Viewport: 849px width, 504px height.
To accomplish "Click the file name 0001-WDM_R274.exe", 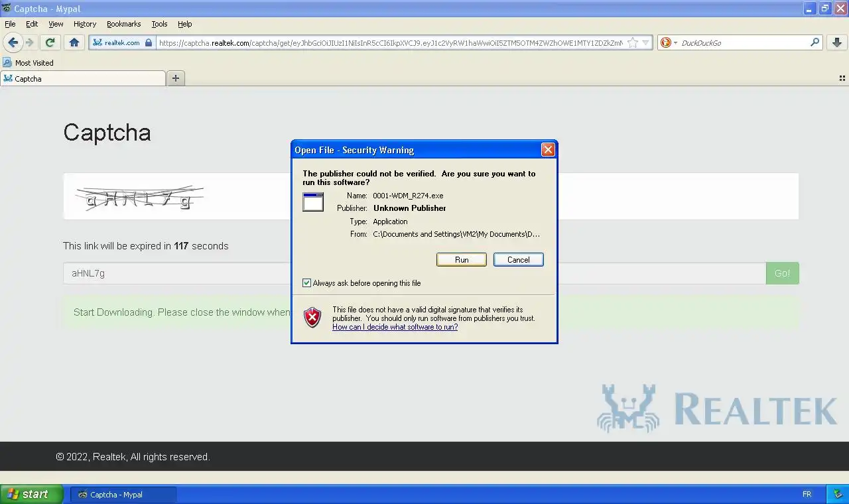I will [408, 196].
